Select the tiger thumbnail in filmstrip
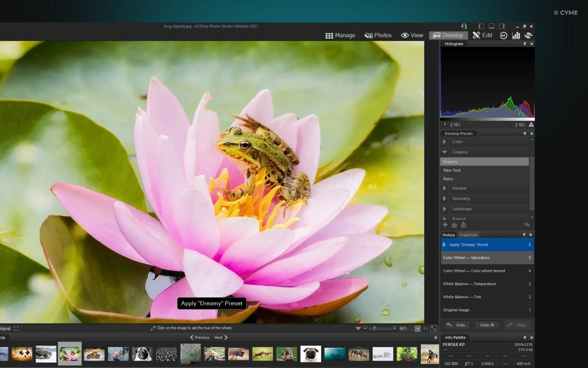The image size is (588, 368). point(94,354)
